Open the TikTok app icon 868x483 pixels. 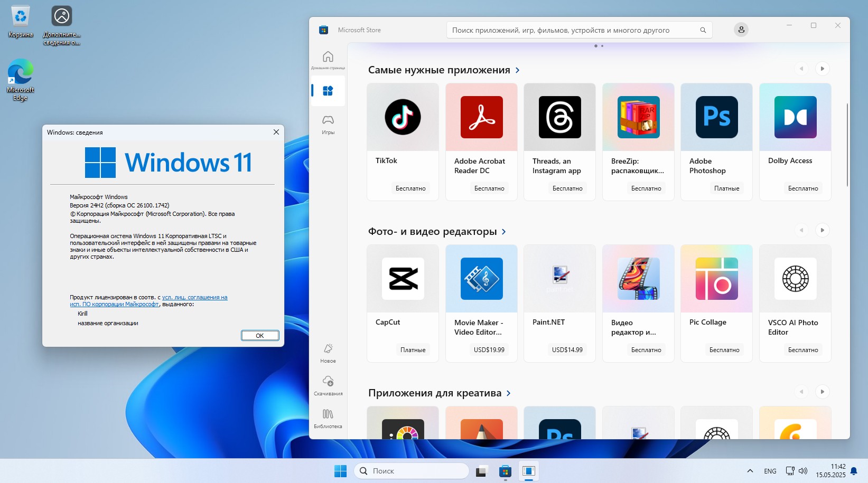403,117
